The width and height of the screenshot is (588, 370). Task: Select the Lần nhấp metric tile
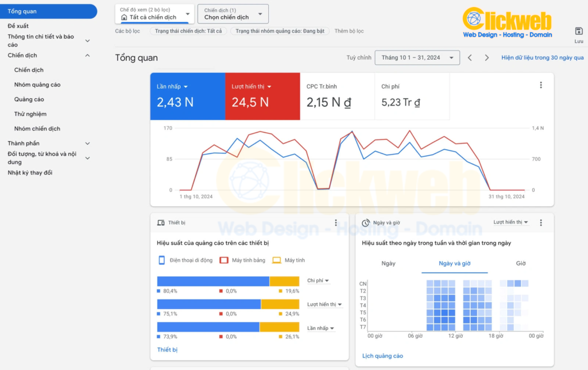click(x=187, y=96)
